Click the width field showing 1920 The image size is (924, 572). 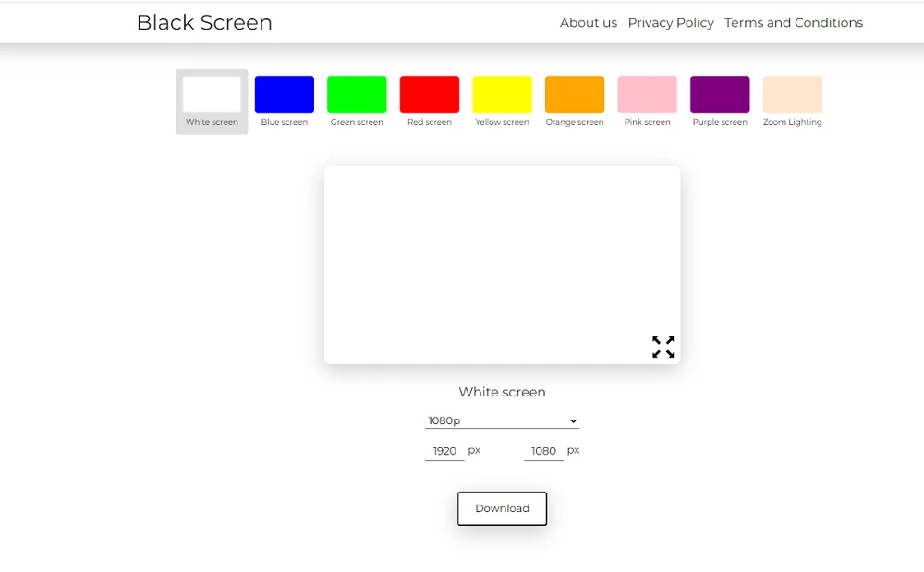coord(444,451)
